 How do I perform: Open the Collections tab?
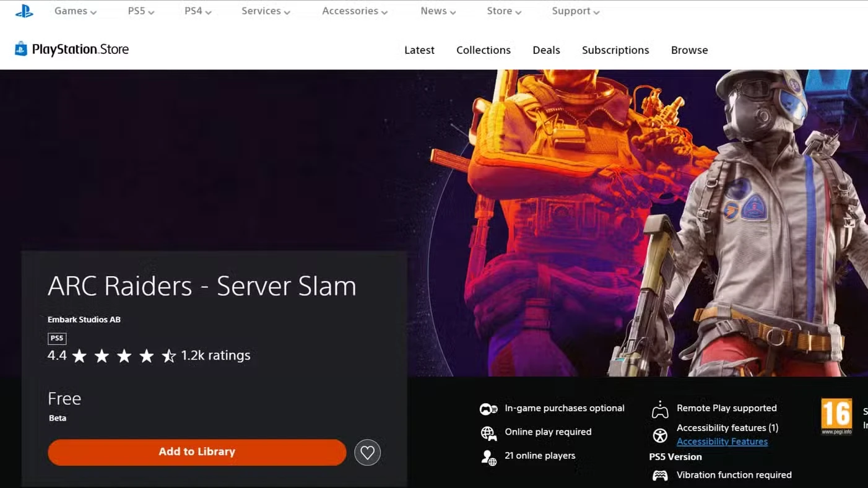[x=484, y=50]
